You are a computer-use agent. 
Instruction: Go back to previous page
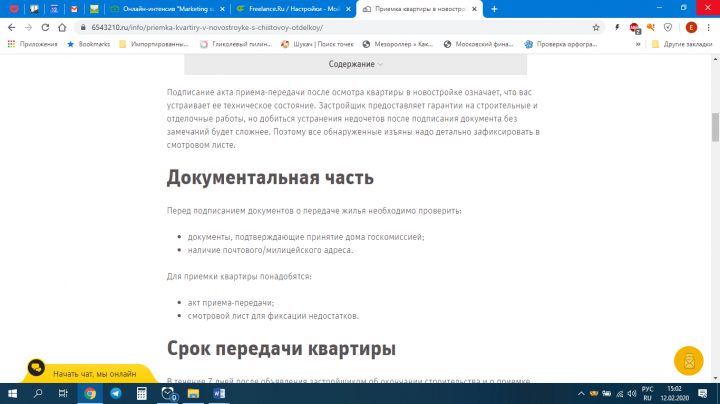[x=11, y=28]
